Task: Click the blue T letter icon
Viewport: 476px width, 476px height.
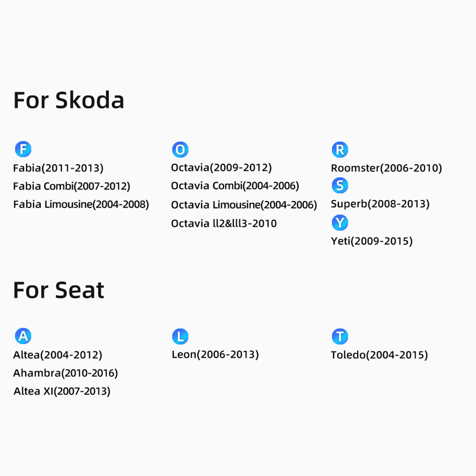Action: pos(339,337)
